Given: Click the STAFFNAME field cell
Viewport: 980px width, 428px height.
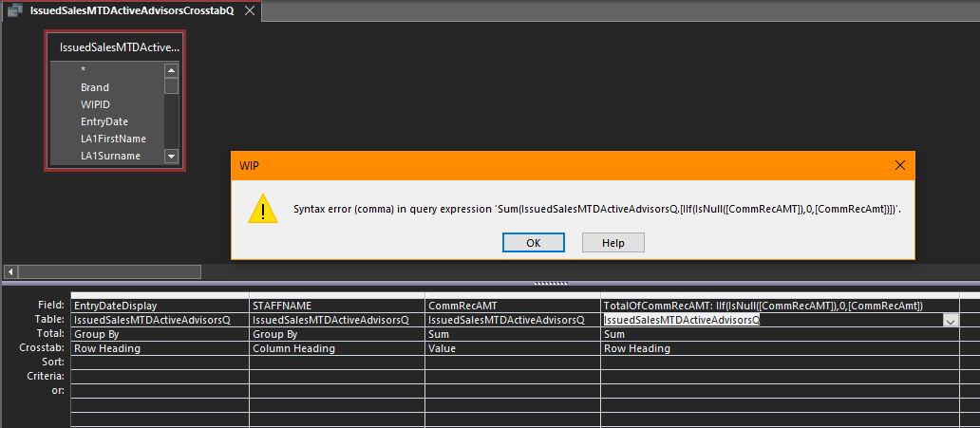Looking at the screenshot, I should pyautogui.click(x=337, y=307).
